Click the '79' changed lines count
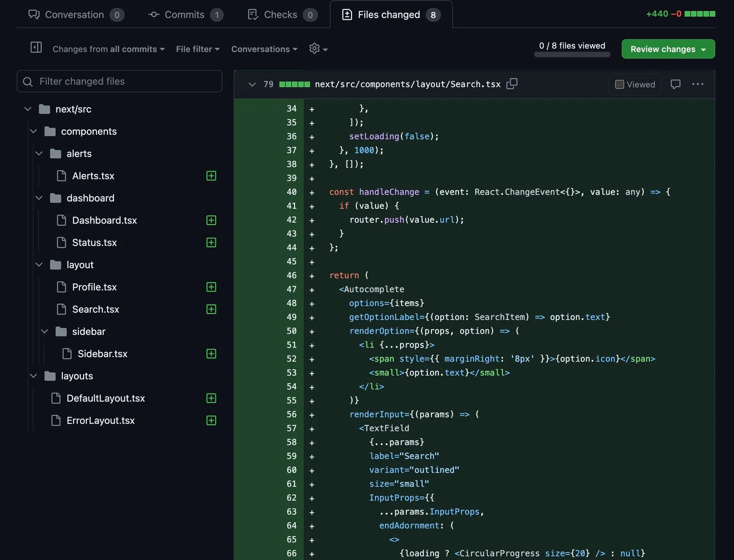Screen dimensions: 734x560 pos(268,84)
